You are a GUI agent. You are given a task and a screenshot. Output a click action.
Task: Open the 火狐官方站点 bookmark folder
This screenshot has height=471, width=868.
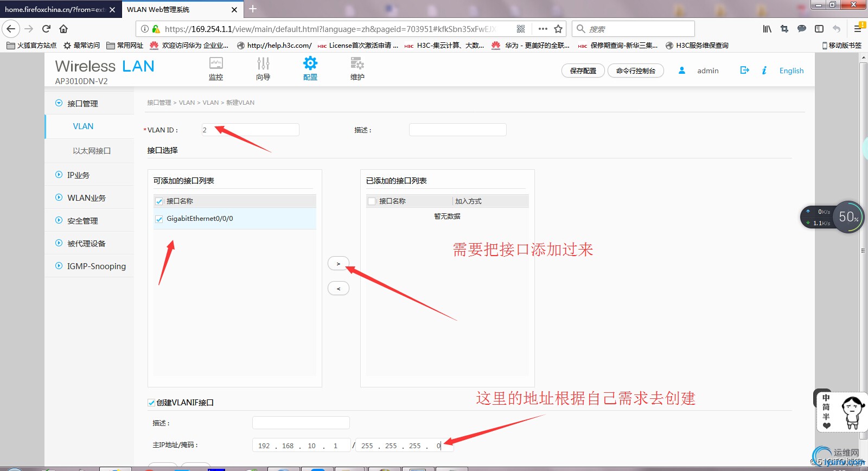31,46
